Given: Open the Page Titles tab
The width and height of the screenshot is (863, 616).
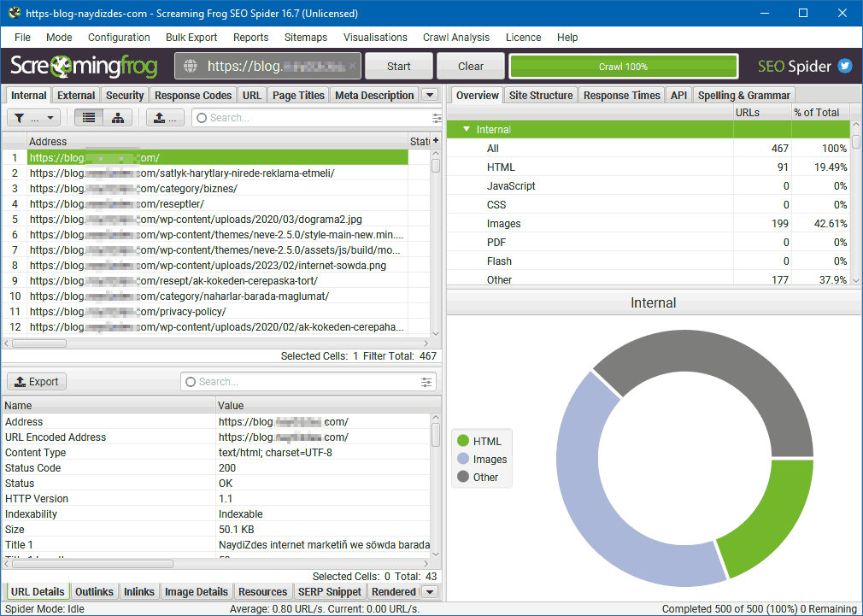Looking at the screenshot, I should point(298,95).
